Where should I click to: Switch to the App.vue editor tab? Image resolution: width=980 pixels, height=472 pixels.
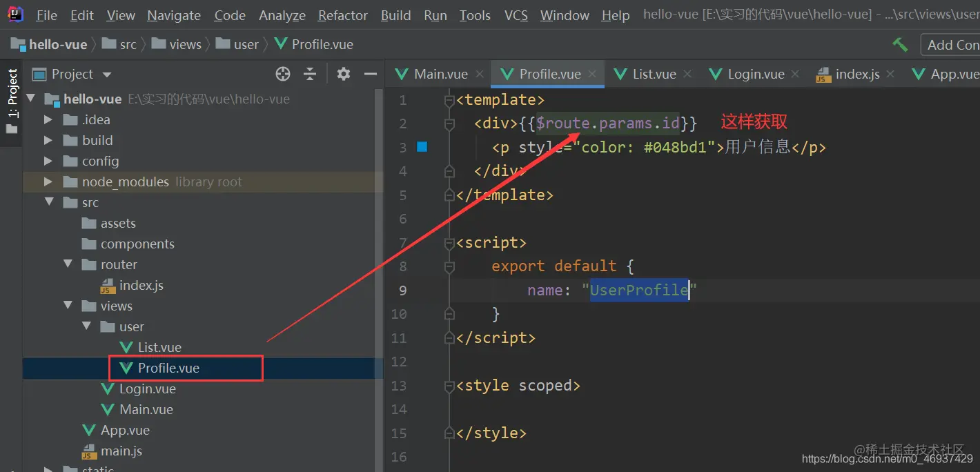pos(945,74)
